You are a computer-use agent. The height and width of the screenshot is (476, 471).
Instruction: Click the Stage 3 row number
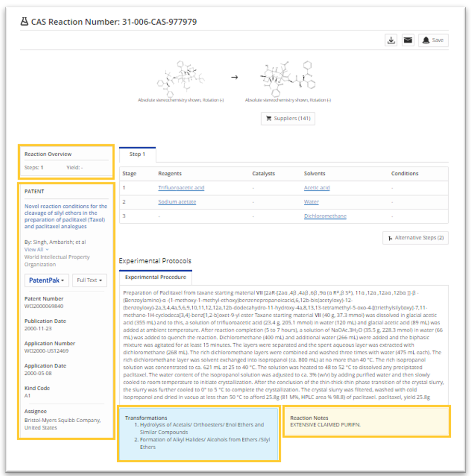tap(124, 216)
